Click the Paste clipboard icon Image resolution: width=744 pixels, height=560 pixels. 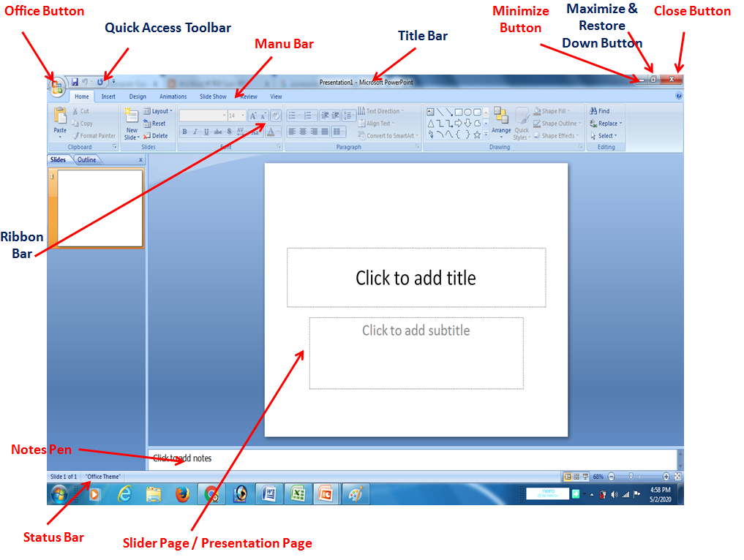click(x=60, y=116)
